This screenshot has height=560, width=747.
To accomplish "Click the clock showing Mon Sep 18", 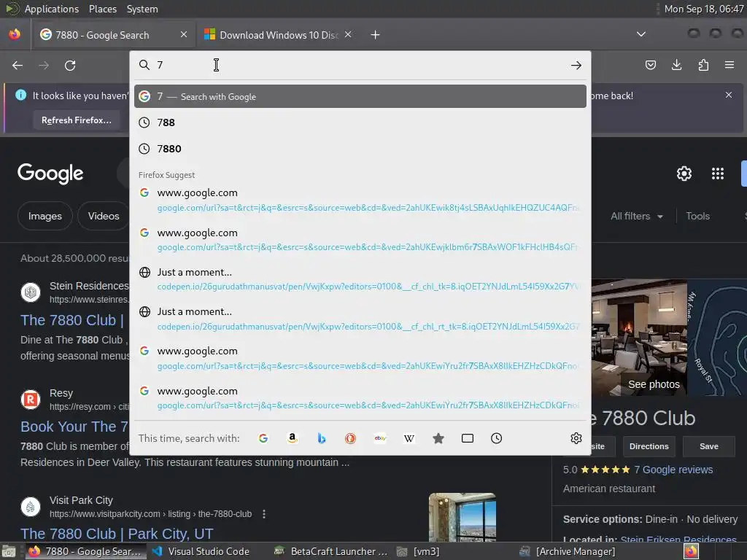I will tap(704, 9).
